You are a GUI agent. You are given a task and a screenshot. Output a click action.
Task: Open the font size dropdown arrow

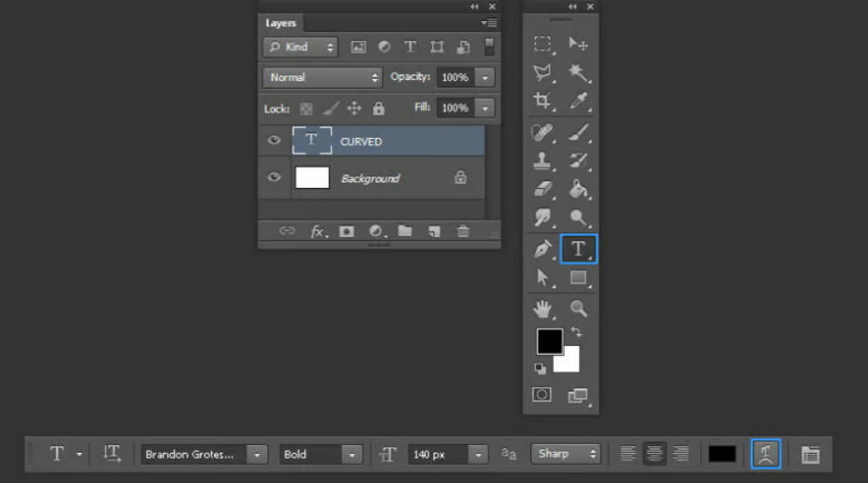(x=478, y=455)
